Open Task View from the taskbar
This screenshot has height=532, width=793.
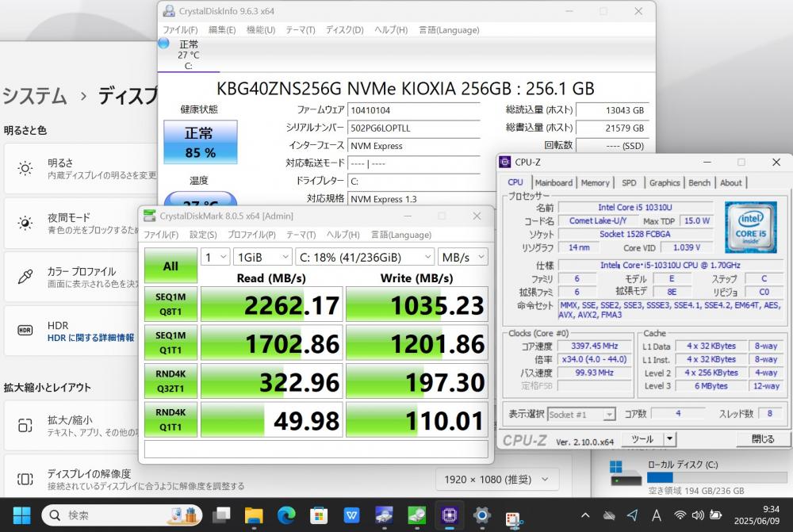tap(221, 515)
